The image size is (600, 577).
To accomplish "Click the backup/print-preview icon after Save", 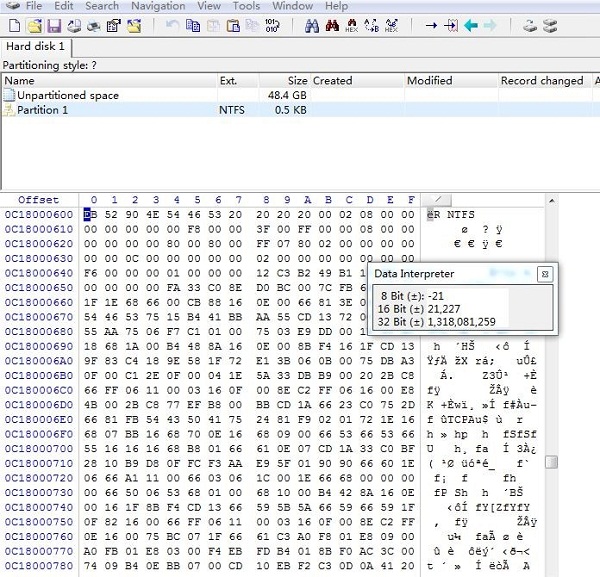I will pyautogui.click(x=74, y=26).
